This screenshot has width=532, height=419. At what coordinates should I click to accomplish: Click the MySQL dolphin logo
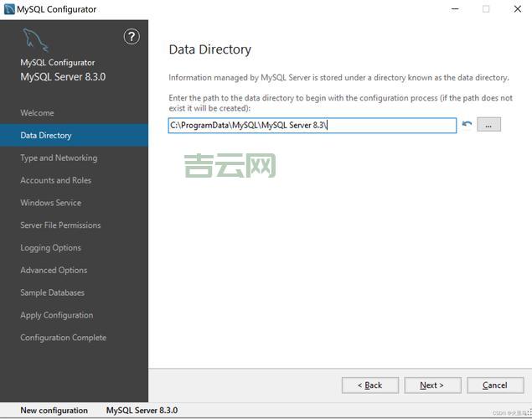34,40
